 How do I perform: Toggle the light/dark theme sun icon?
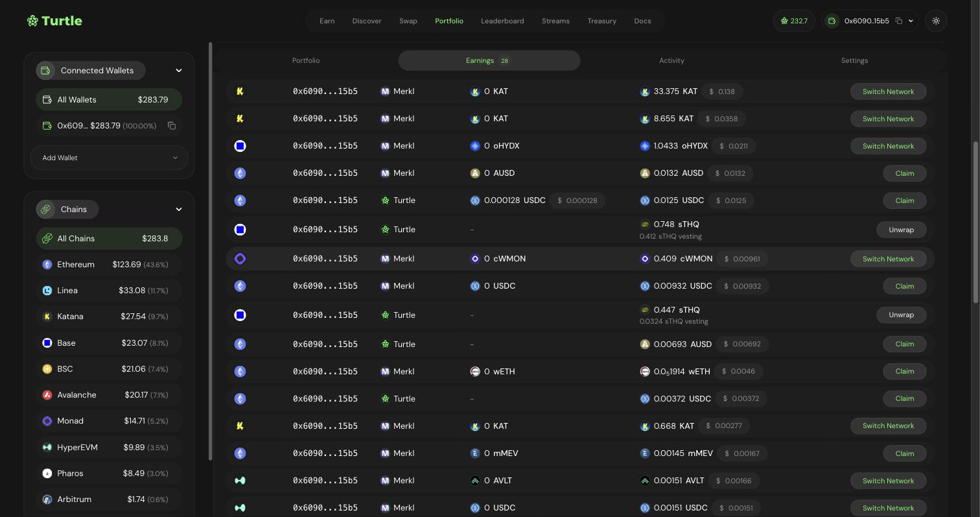[936, 21]
